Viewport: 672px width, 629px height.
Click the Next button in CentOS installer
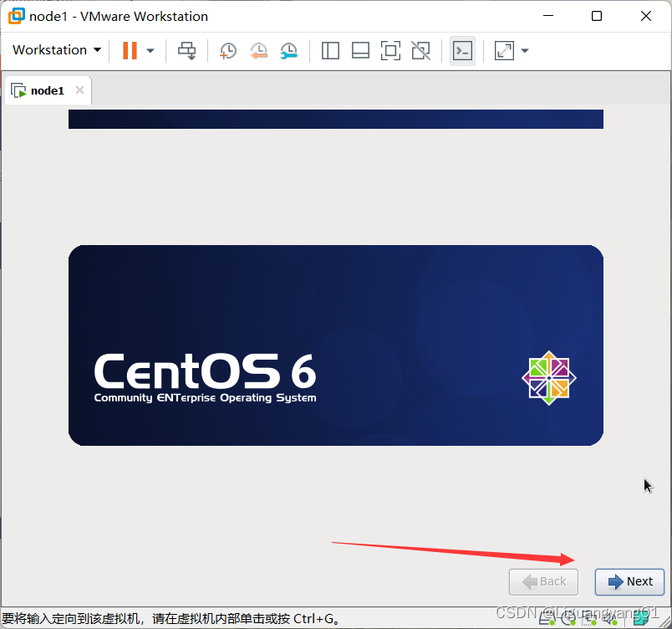tap(629, 581)
